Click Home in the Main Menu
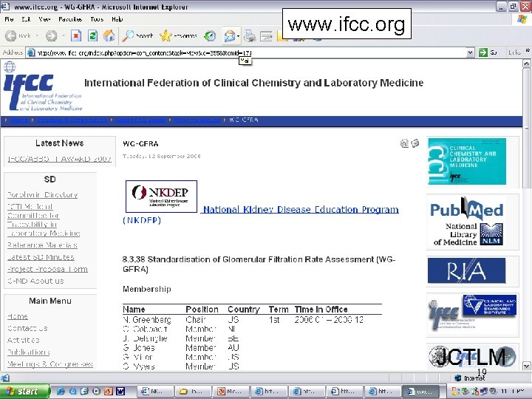Image resolution: width=532 pixels, height=399 pixels. tap(18, 316)
